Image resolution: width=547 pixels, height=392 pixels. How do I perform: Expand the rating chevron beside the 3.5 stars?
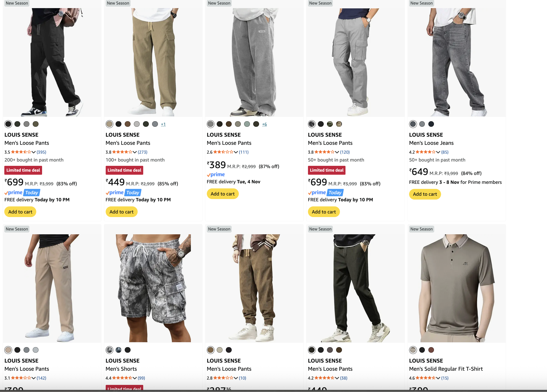(33, 152)
